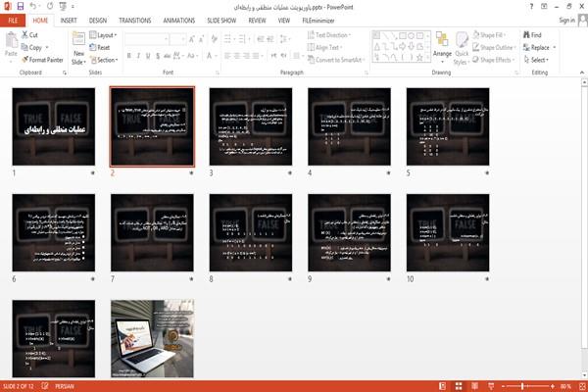
Task: Click the Paste button
Action: coord(11,45)
